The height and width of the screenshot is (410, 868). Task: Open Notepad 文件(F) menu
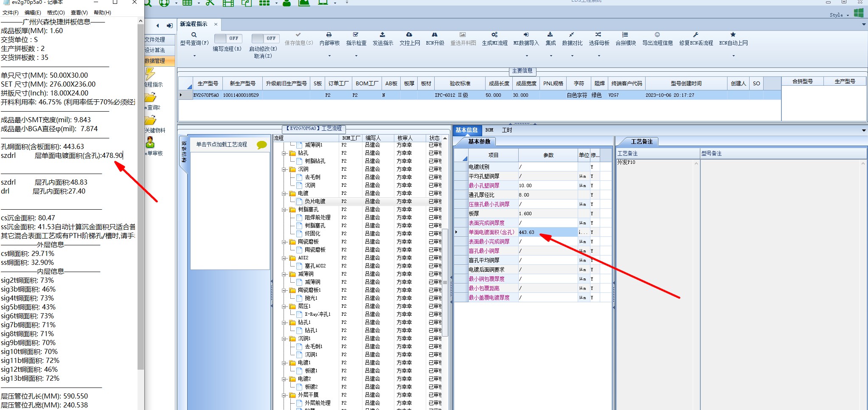[11, 13]
